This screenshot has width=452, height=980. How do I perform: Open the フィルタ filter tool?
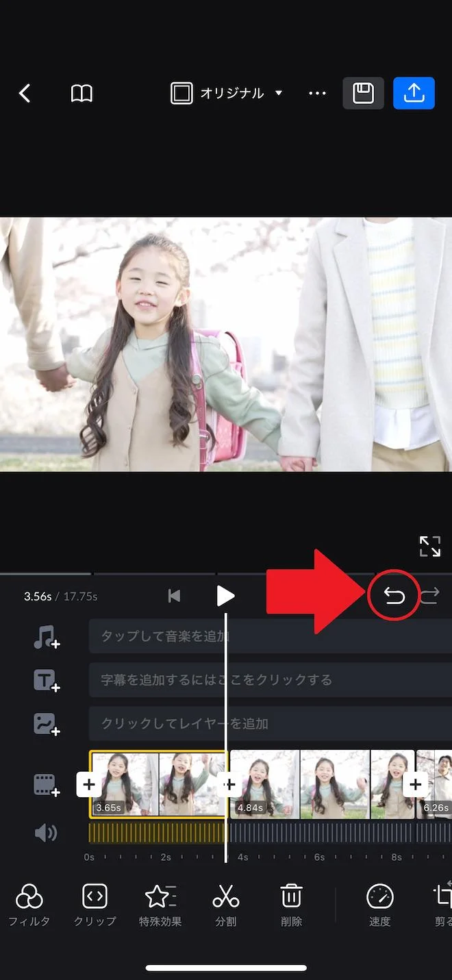tap(29, 905)
